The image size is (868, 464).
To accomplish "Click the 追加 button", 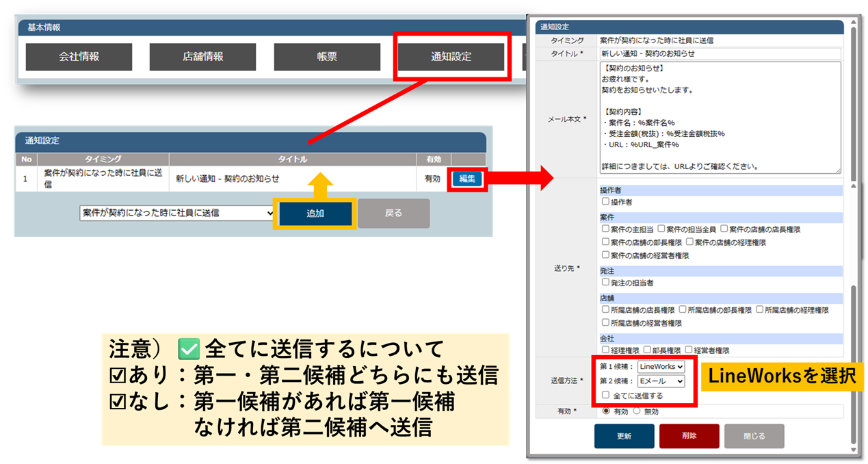I will (315, 214).
